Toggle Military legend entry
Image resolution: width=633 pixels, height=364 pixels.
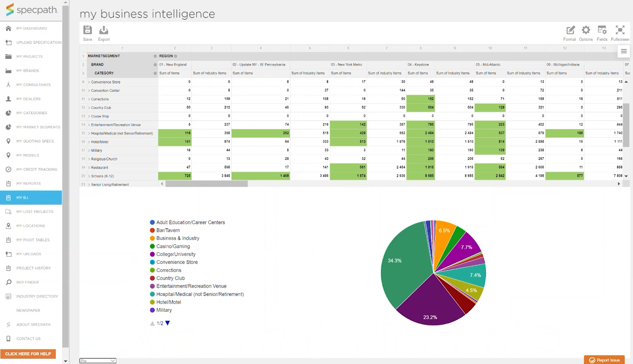point(164,310)
